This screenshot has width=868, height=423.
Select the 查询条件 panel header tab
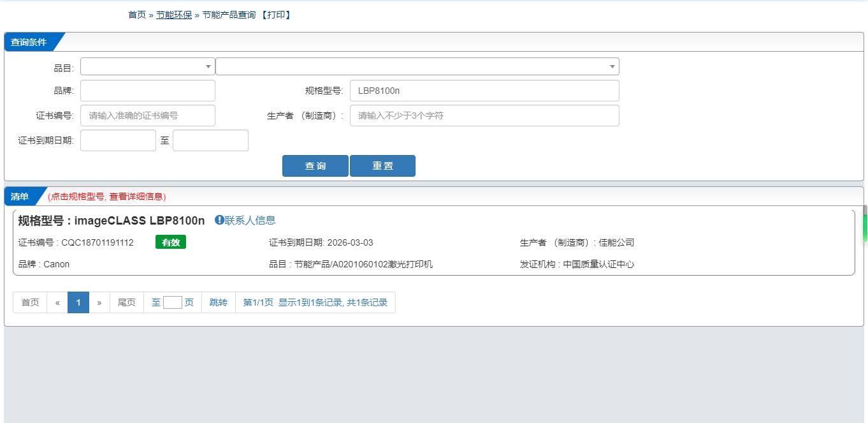30,42
